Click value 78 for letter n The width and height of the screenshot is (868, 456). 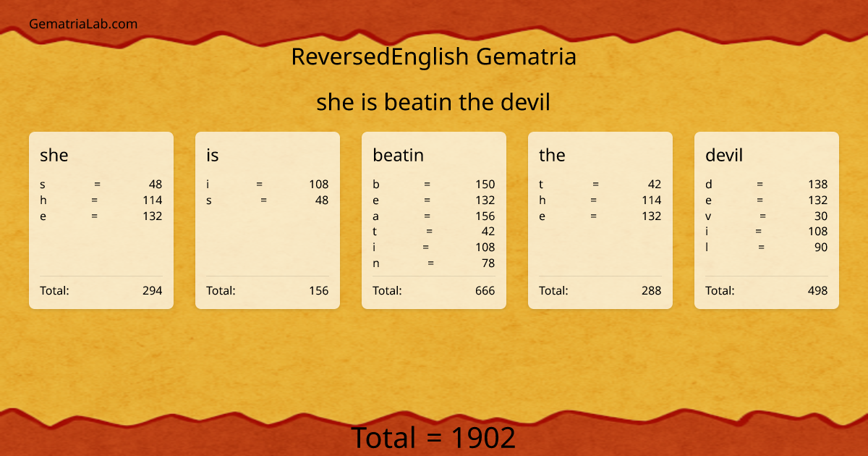pyautogui.click(x=488, y=263)
